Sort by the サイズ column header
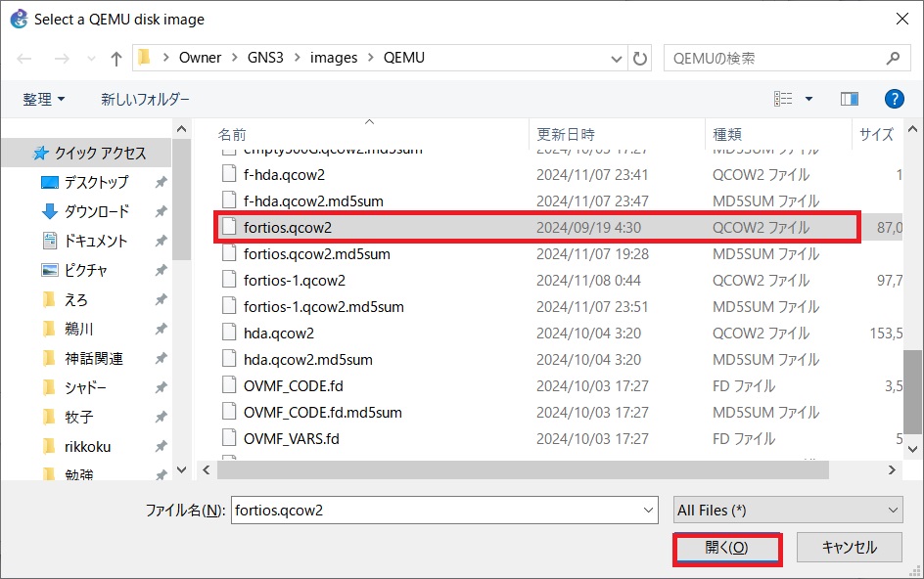The width and height of the screenshot is (924, 579). pyautogui.click(x=876, y=135)
